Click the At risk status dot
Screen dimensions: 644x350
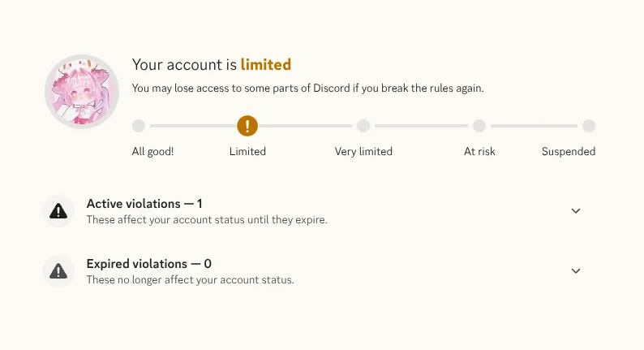click(x=479, y=126)
